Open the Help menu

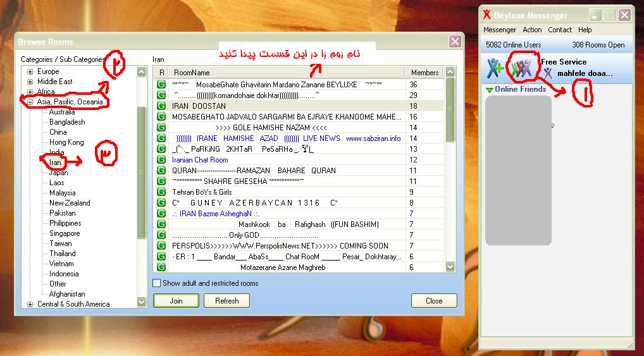click(x=585, y=30)
